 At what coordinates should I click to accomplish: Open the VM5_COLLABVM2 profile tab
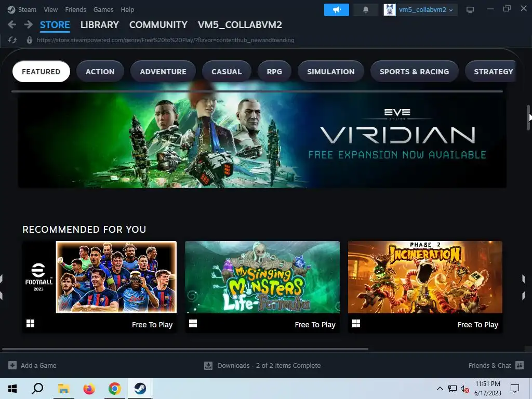point(240,25)
